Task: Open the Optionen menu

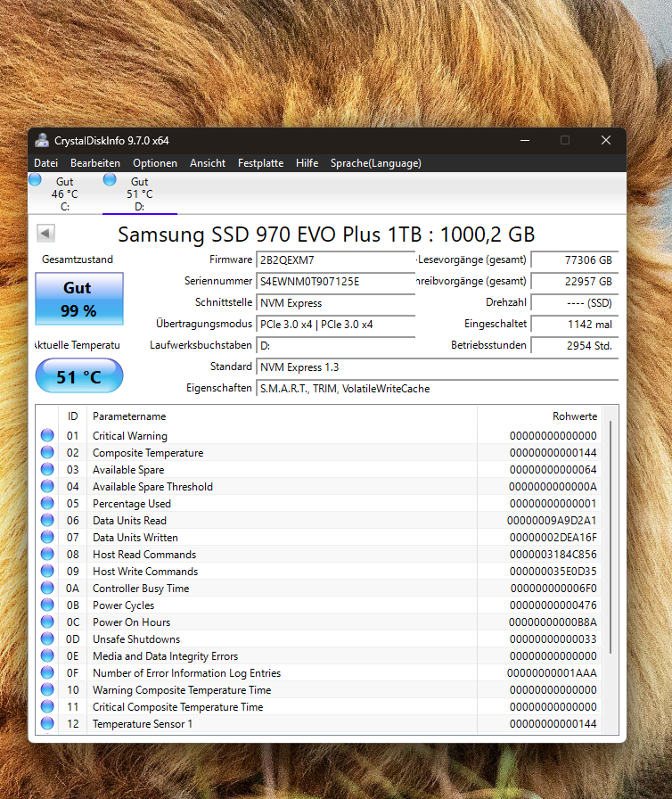Action: [155, 163]
